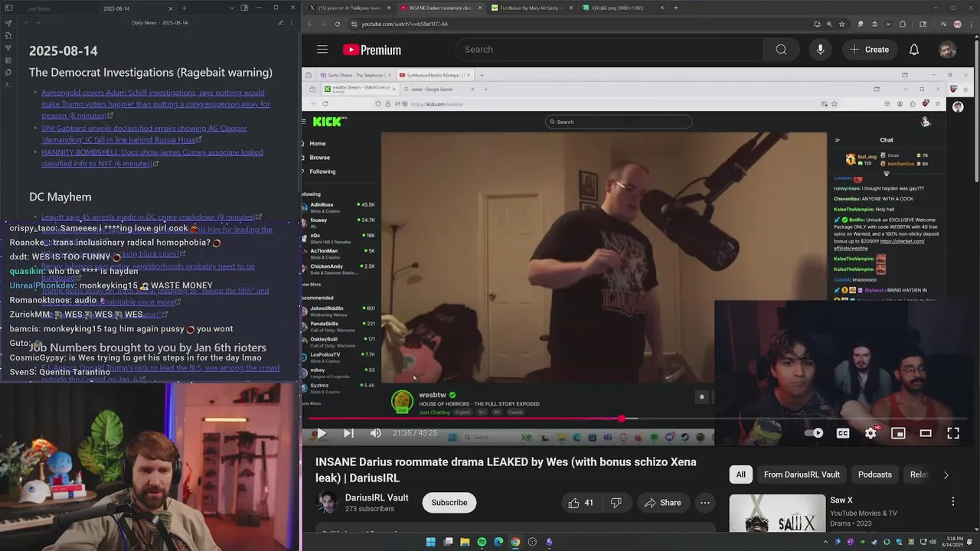
Task: Open the YouTube account avatar menu
Action: point(948,50)
